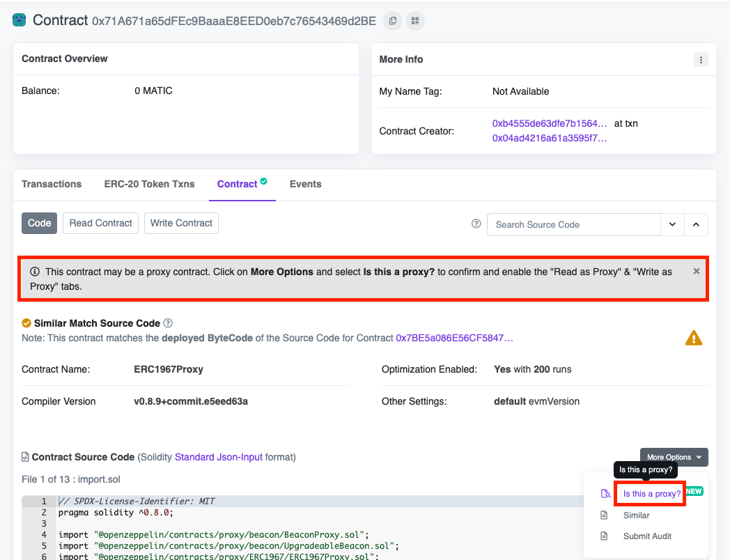Open contract creator address 0xb4555de63dfe7b1564
This screenshot has width=730, height=560.
[550, 123]
